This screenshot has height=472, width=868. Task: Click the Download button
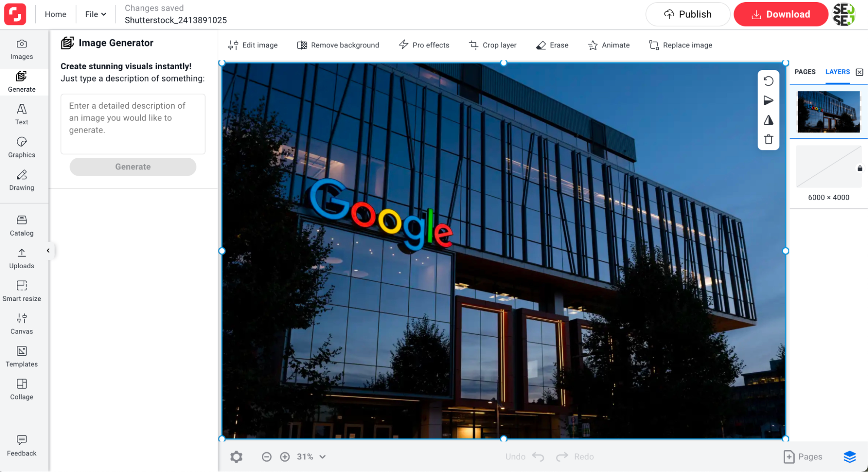781,14
